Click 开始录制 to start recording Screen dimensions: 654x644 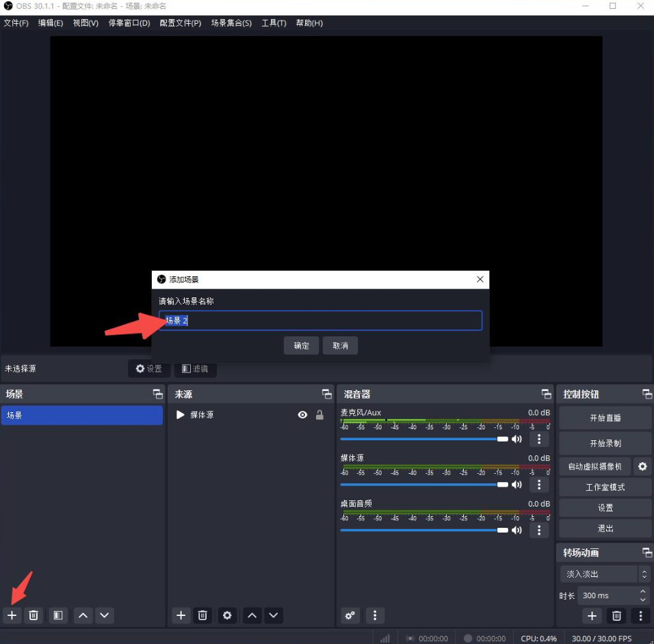605,444
